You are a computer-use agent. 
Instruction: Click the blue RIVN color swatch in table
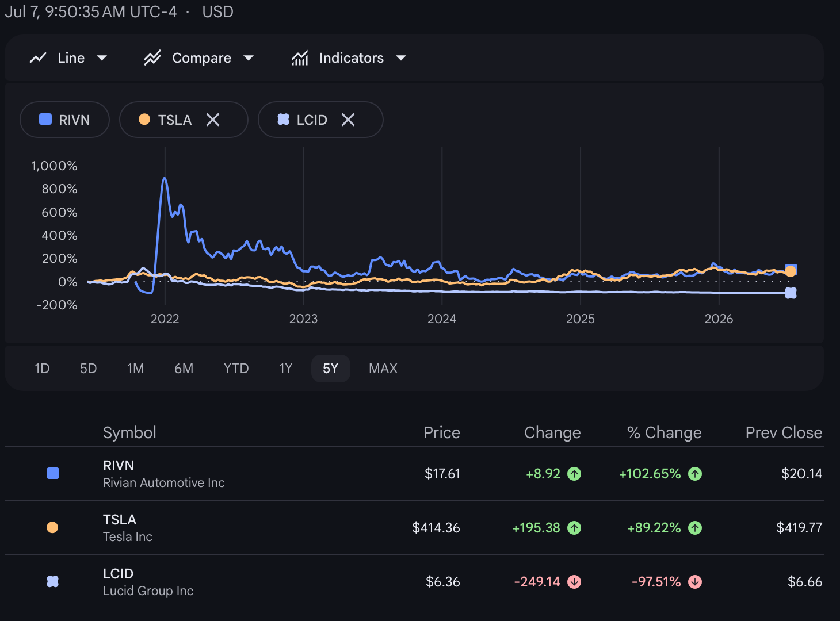(x=53, y=473)
